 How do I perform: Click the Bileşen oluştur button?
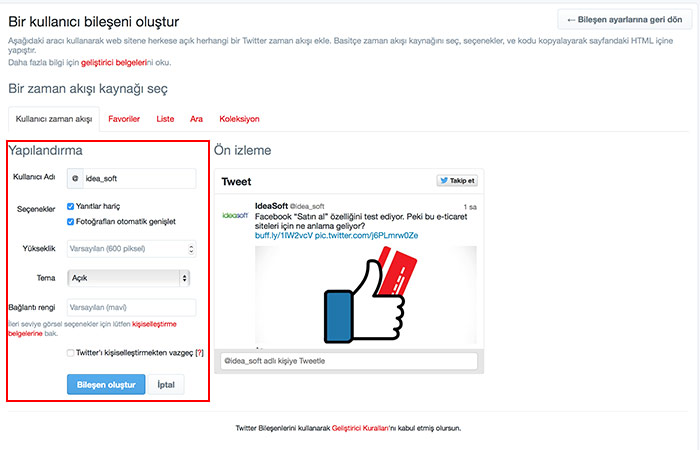pyautogui.click(x=106, y=384)
